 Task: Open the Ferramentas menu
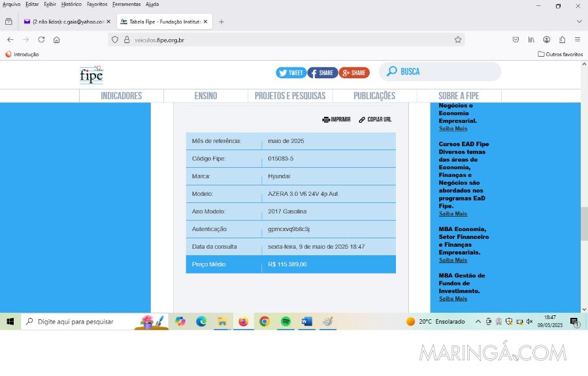pos(126,5)
